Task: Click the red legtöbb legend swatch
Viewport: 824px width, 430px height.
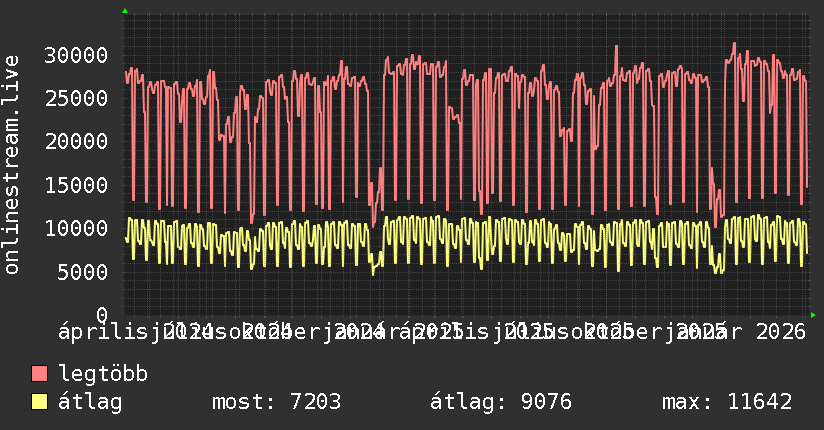Action: (x=40, y=375)
